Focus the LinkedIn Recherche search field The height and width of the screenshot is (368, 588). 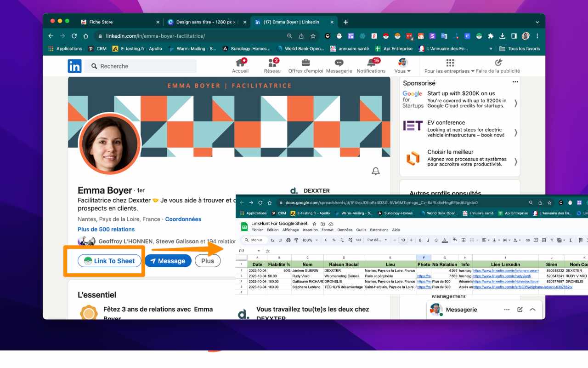[141, 66]
